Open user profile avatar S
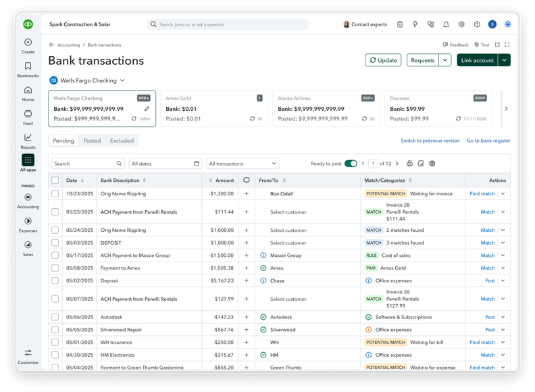 point(492,24)
